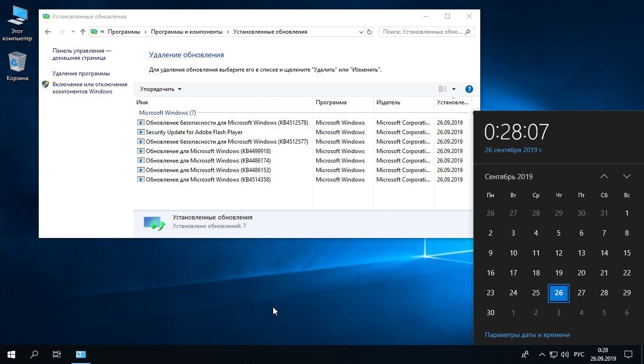644x364 pixels.
Task: Open the Action Center notification icon
Action: click(628, 355)
